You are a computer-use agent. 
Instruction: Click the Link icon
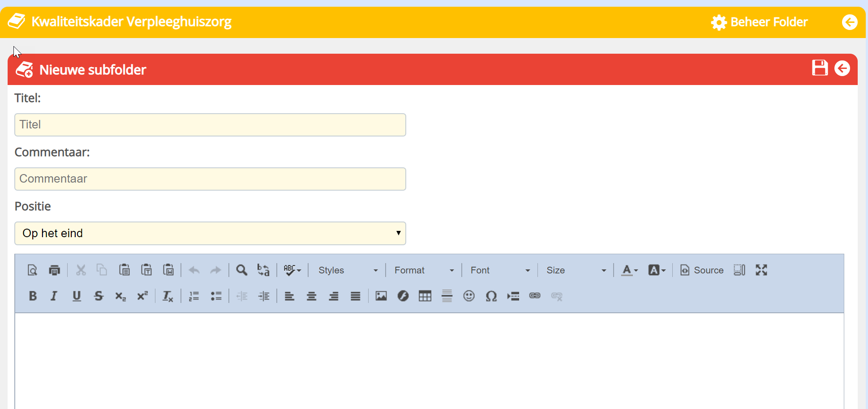(535, 296)
